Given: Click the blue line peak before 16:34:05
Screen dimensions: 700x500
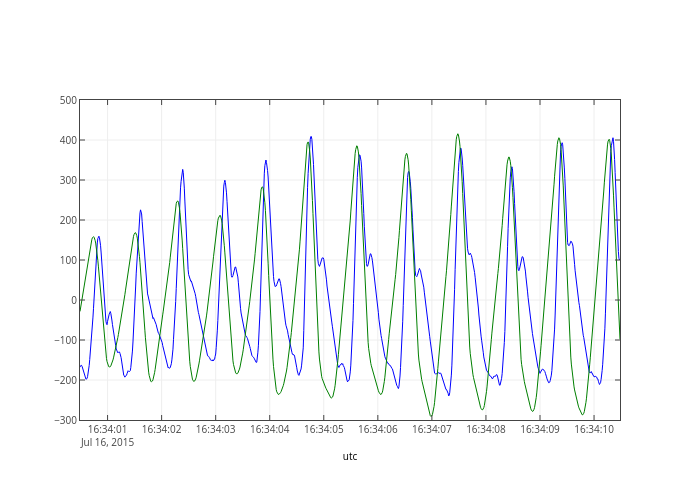Looking at the screenshot, I should [311, 137].
